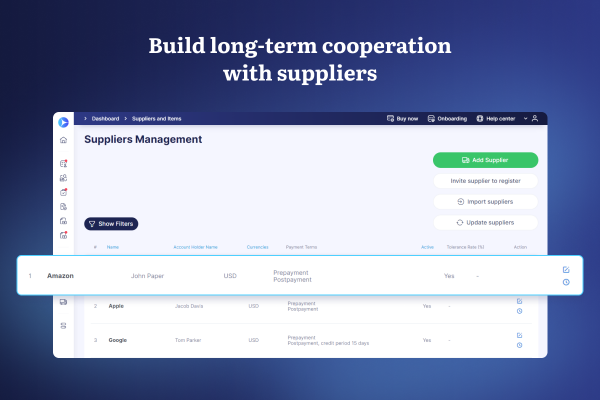Viewport: 600px width, 400px height.
Task: Open the history clock icon for Apple
Action: point(519,311)
